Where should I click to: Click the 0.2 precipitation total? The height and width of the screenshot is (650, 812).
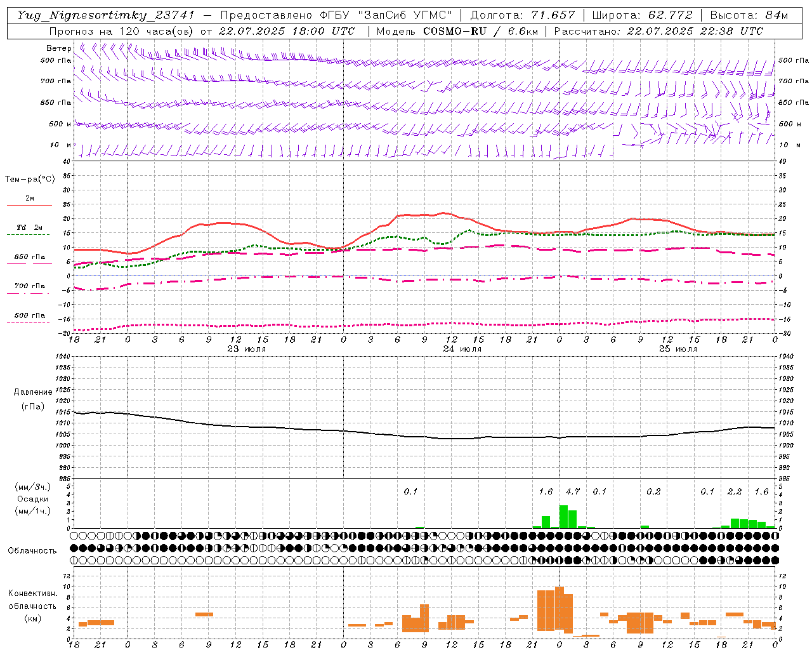653,491
